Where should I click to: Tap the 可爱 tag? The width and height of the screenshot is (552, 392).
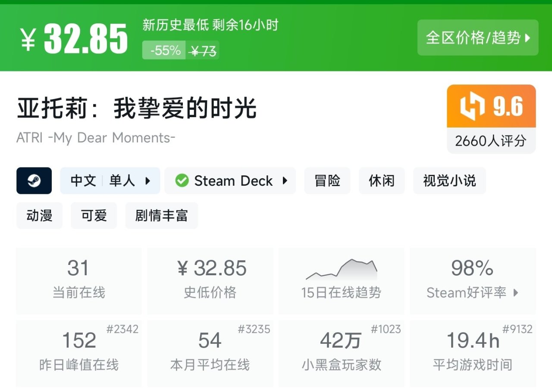[94, 215]
